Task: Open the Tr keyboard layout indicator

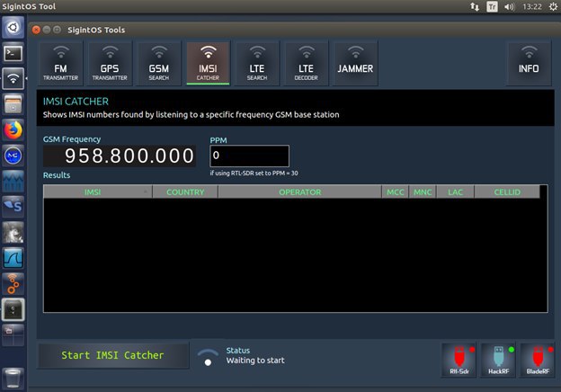Action: click(x=492, y=6)
